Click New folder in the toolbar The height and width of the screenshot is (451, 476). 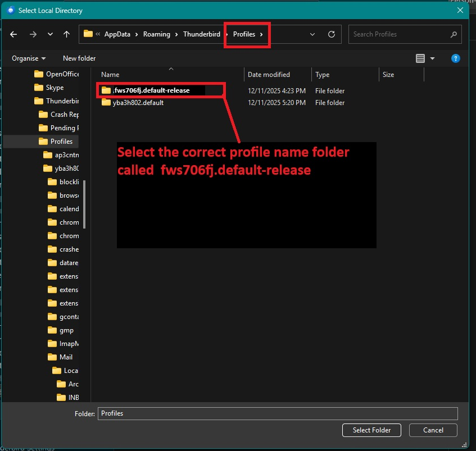[x=79, y=58]
